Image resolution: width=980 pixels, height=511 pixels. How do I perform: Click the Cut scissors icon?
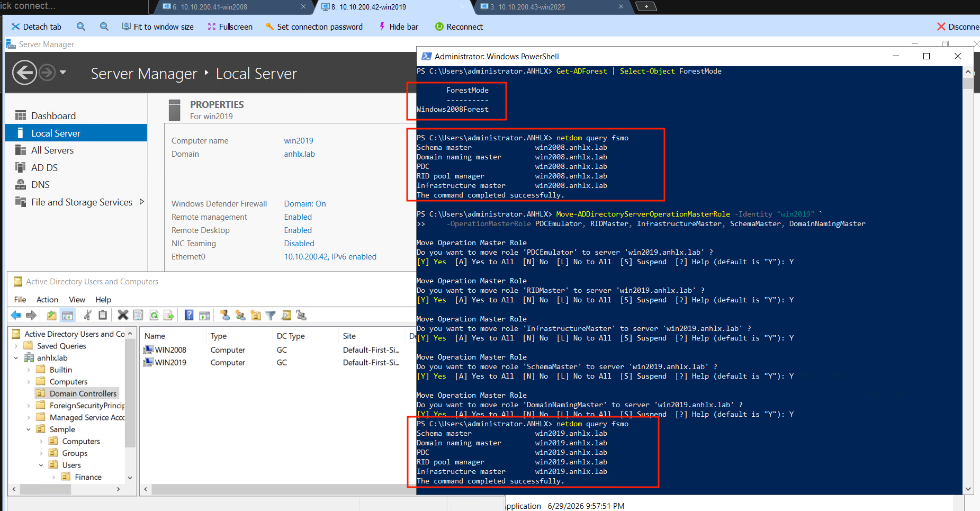(88, 316)
